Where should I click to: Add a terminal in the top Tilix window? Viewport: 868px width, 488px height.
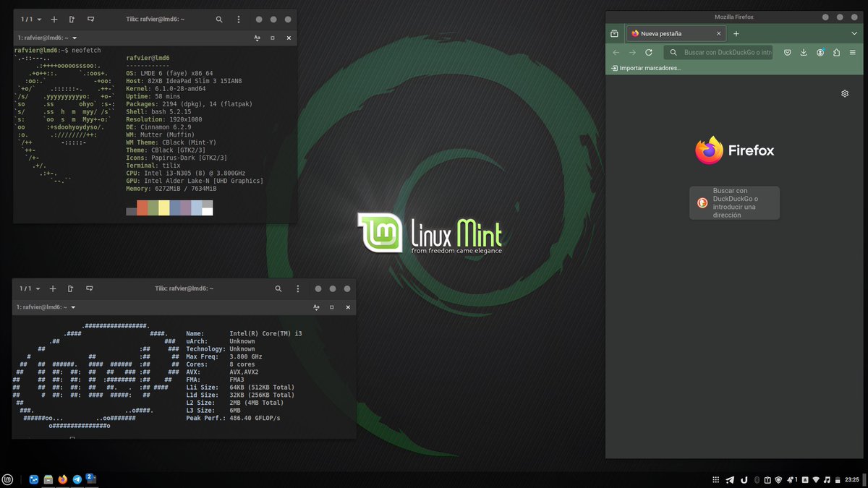pos(54,20)
